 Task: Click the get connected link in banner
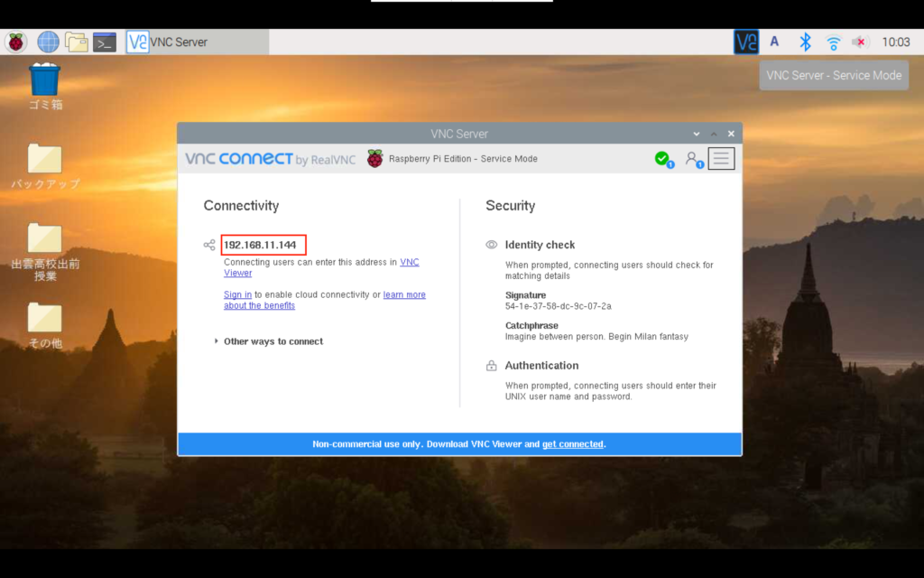[572, 444]
